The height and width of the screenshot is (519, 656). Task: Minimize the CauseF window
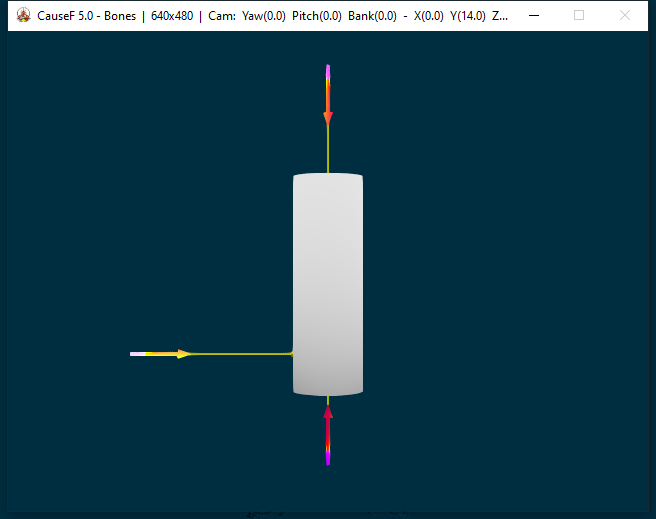pos(535,16)
